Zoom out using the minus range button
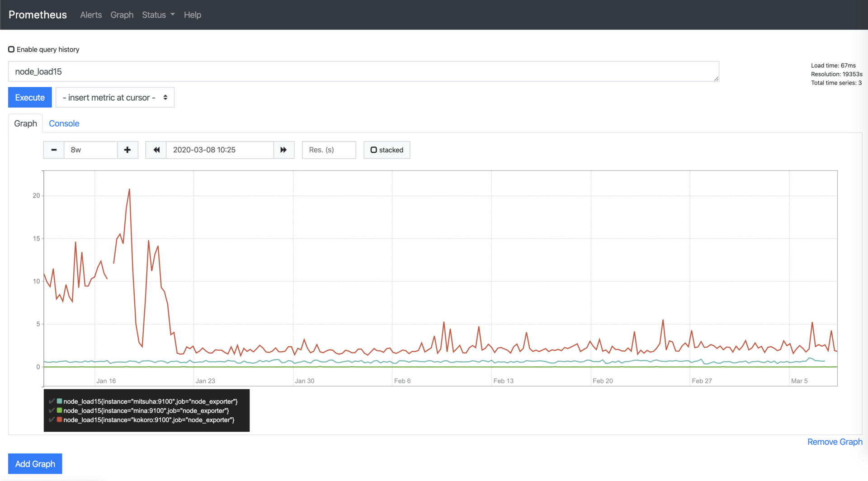868x481 pixels. pyautogui.click(x=53, y=150)
